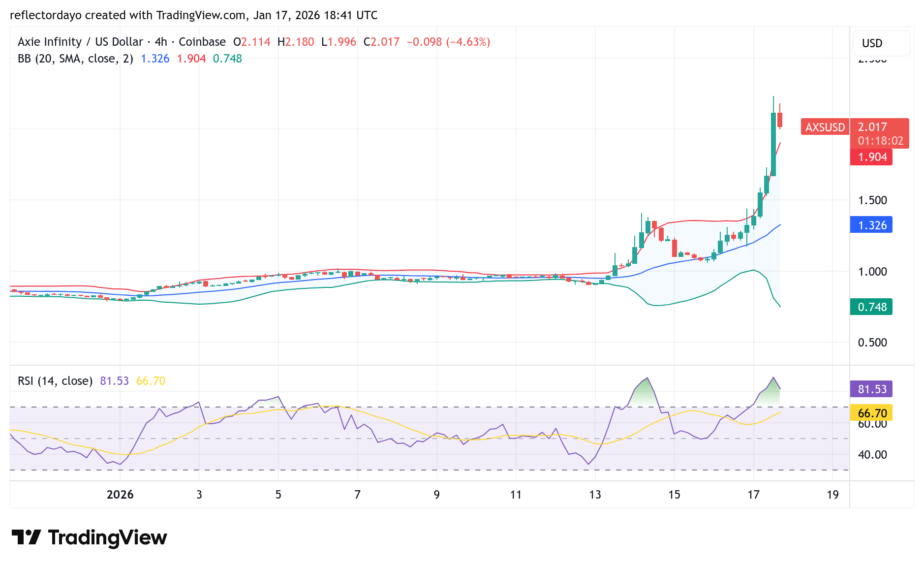Click the 0.500 price axis label

coord(872,343)
